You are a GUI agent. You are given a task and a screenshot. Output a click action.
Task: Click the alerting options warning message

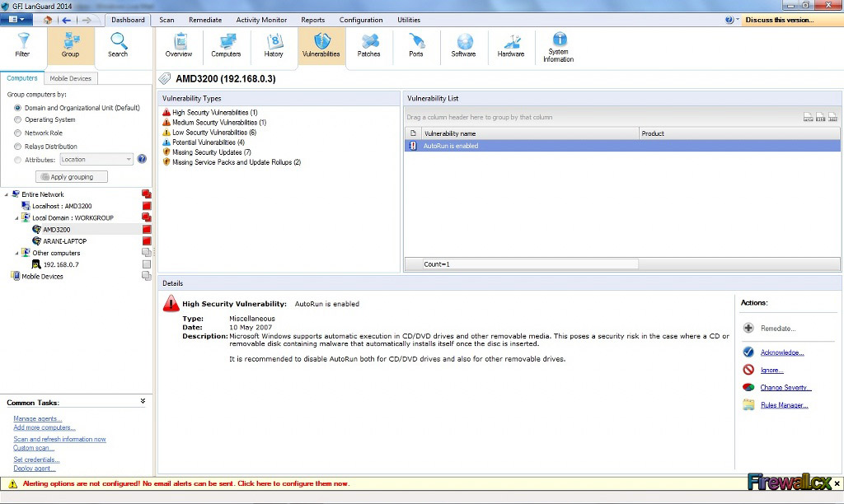[186, 483]
